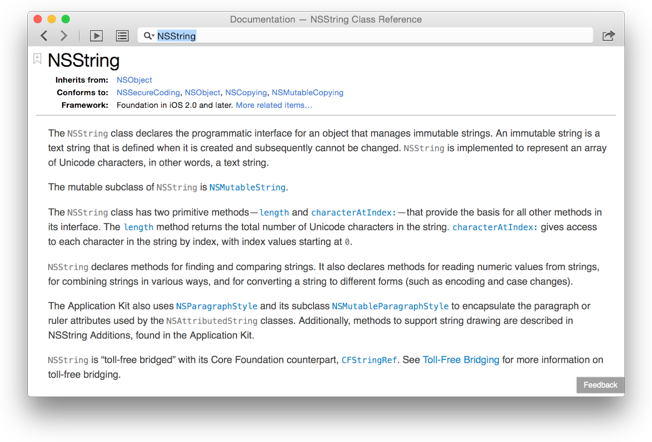Follow the NSMutableString class link

[247, 188]
